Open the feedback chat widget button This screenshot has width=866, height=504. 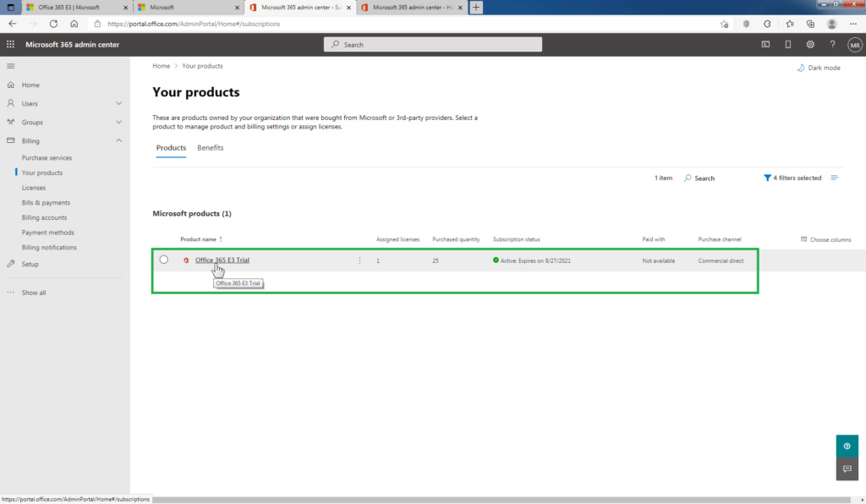(847, 468)
